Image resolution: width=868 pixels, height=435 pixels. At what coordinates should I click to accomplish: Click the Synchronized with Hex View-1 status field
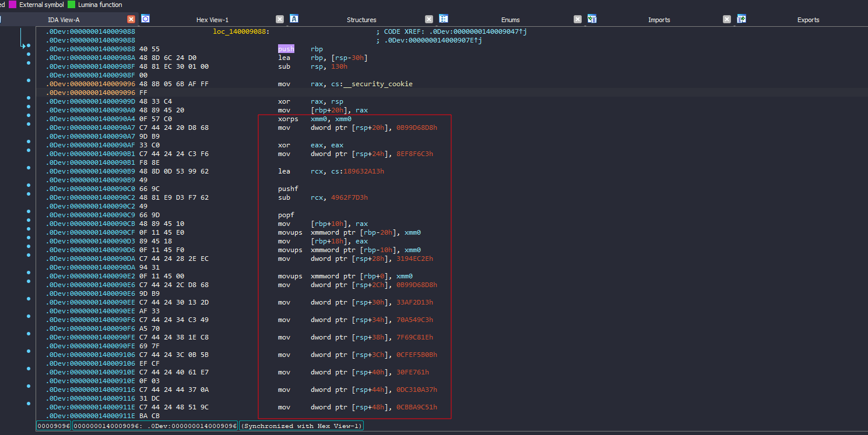tap(301, 426)
